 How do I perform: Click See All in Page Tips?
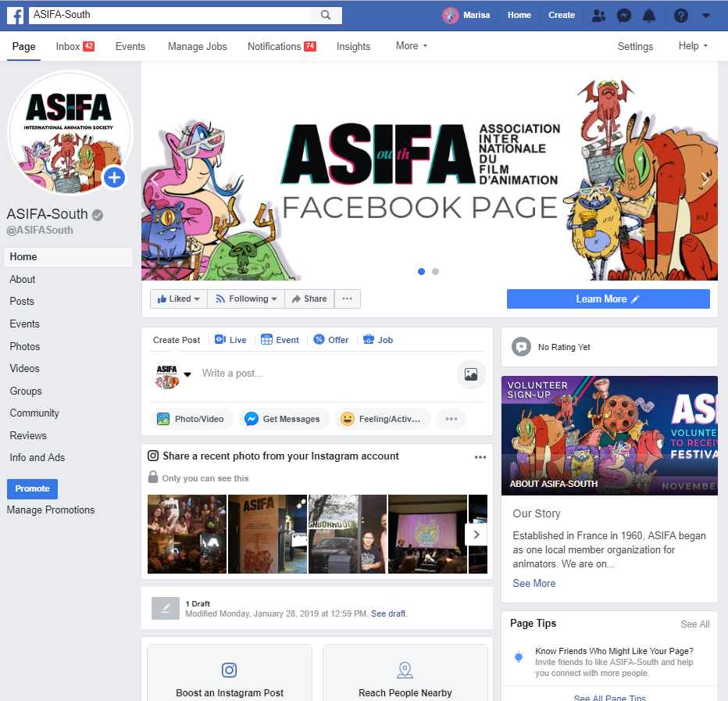(695, 624)
